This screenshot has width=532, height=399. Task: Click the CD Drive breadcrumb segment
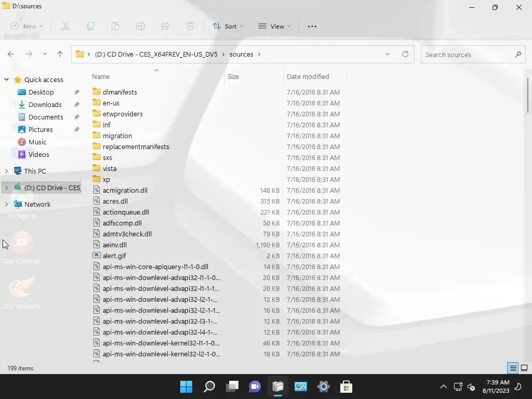point(156,54)
